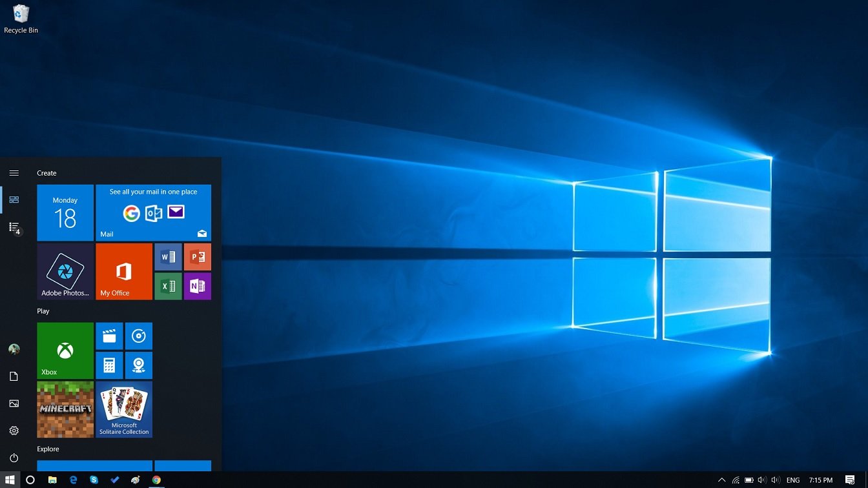
Task: Click the Mail tile
Action: (x=154, y=213)
